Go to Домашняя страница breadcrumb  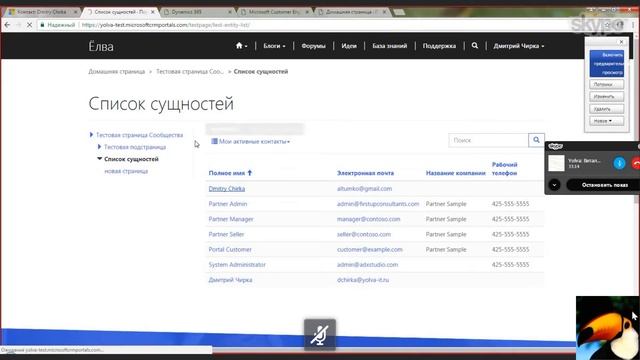pos(117,71)
